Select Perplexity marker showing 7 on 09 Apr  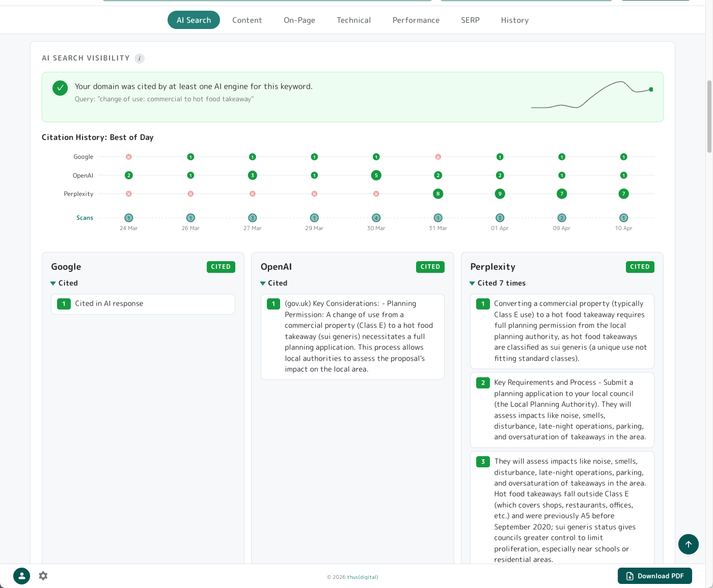(562, 194)
